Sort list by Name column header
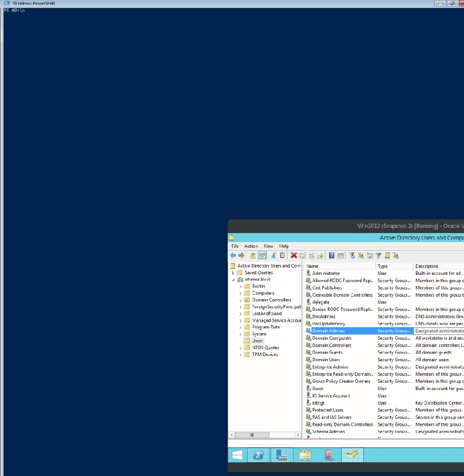The height and width of the screenshot is (476, 464). (x=340, y=266)
